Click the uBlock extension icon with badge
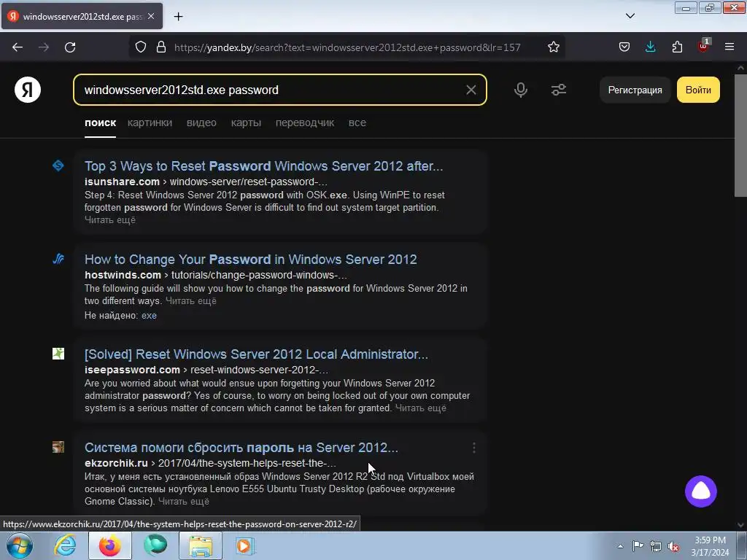Image resolution: width=747 pixels, height=560 pixels. (x=703, y=46)
